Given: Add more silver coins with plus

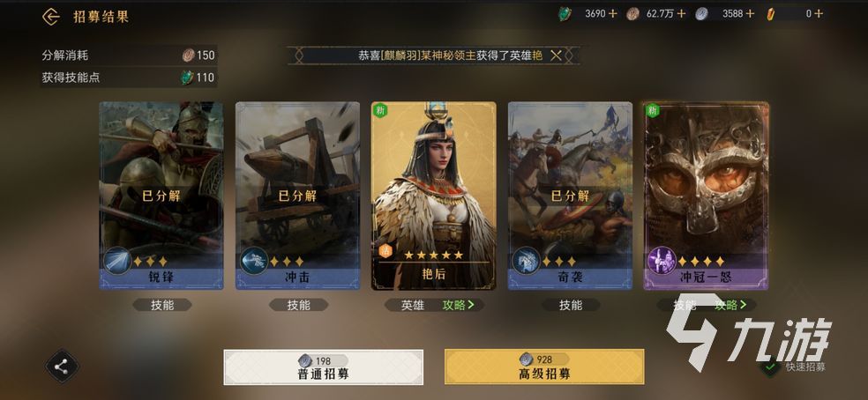Looking at the screenshot, I should (750, 14).
